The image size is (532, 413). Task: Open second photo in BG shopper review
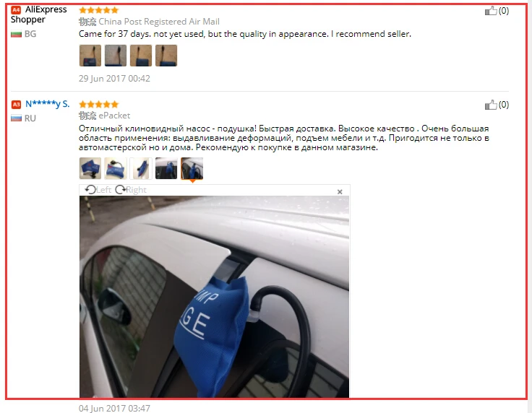click(x=116, y=56)
